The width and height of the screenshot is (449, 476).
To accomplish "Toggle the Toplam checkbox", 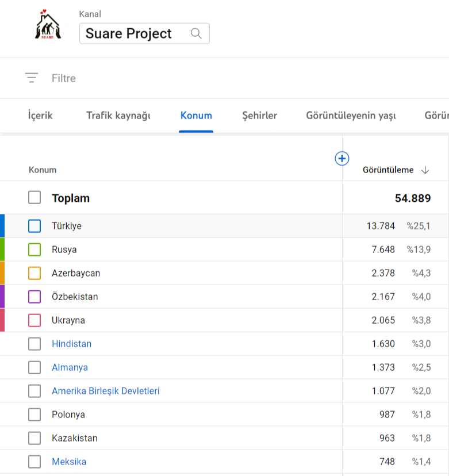I will tap(34, 197).
